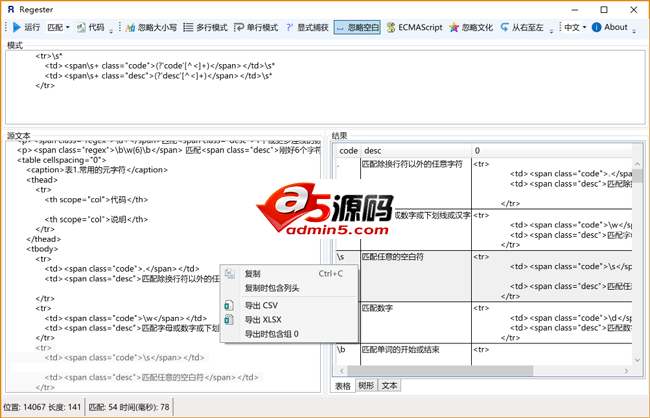Select the \b code cell in results
The image size is (650, 418).
[x=348, y=355]
